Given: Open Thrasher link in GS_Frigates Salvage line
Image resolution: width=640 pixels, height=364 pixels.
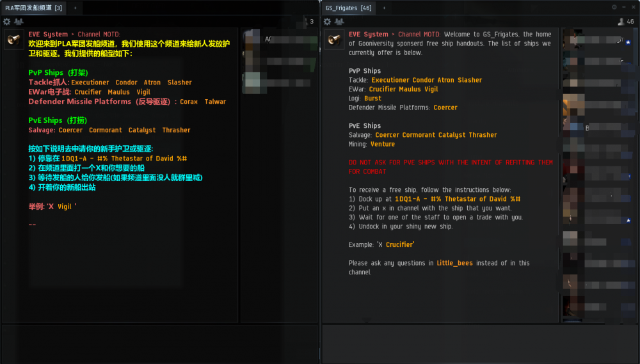Looking at the screenshot, I should [483, 135].
